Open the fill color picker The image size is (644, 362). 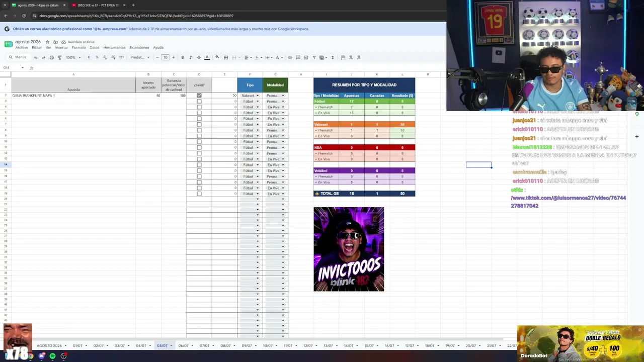coord(217,57)
